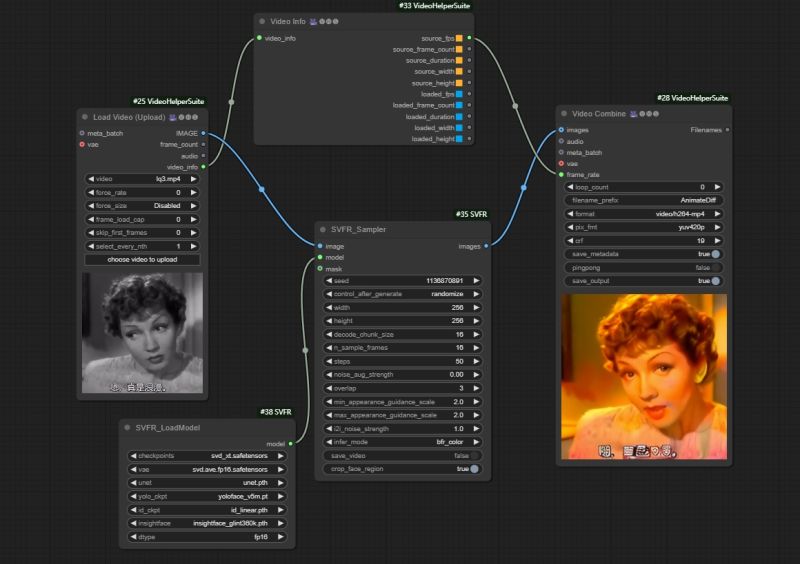Viewport: 800px width, 564px height.
Task: Click the noise_aug_strength value field
Action: [403, 375]
